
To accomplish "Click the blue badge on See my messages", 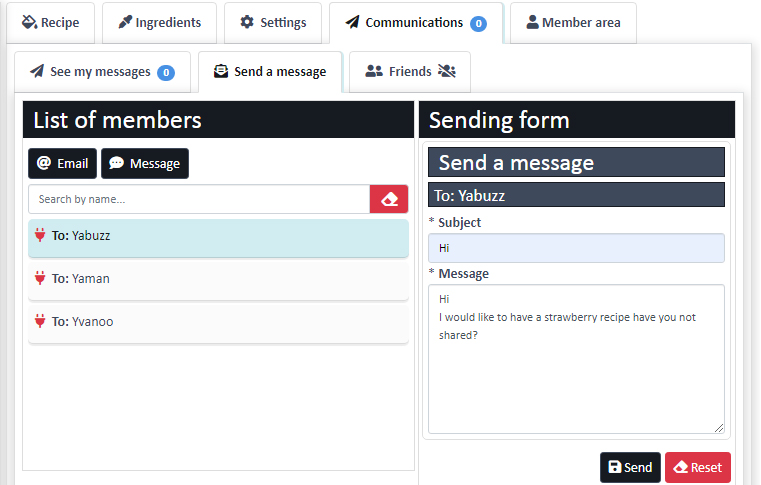I will (166, 72).
